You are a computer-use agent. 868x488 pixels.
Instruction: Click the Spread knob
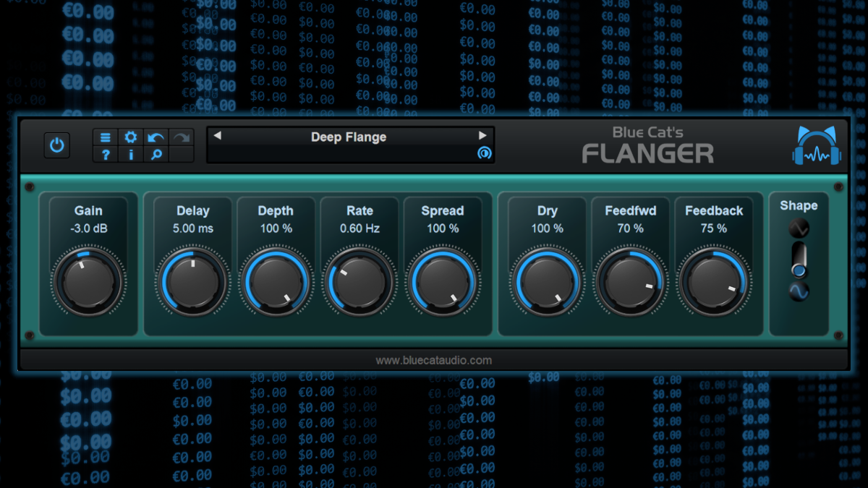coord(442,282)
